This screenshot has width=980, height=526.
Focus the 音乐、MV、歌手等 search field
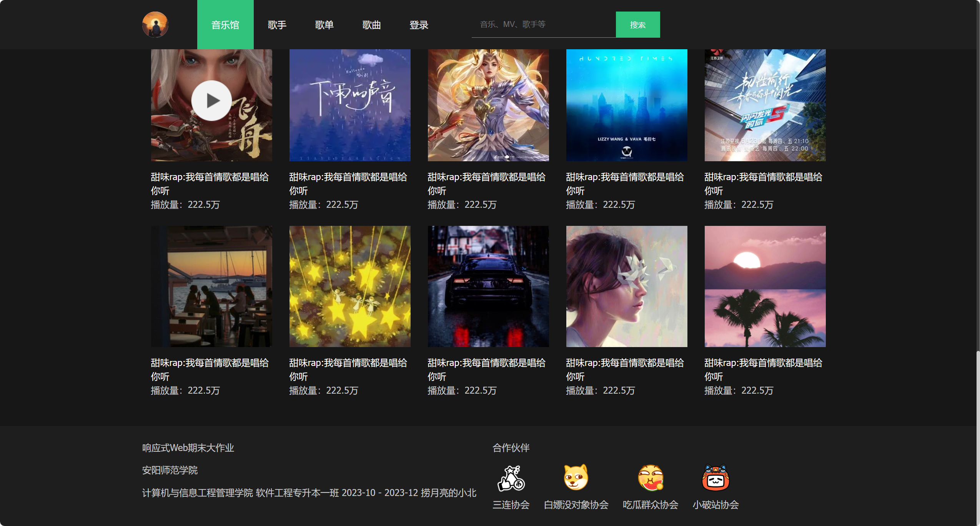point(543,25)
